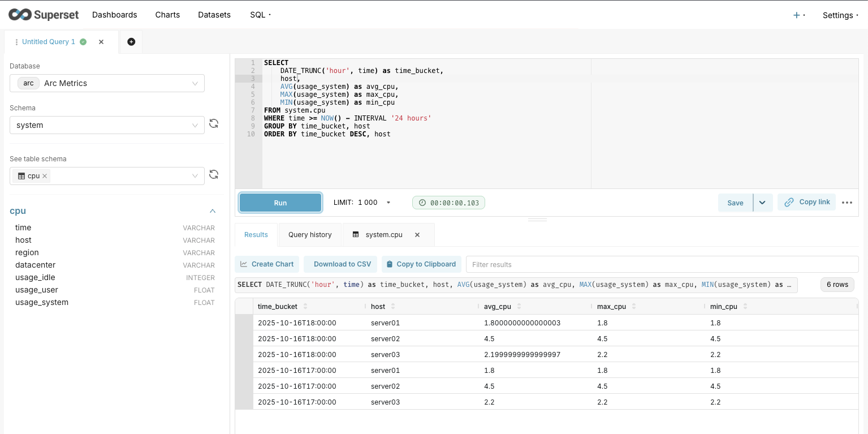The image size is (868, 434).
Task: Close the system.cpu results tab
Action: (417, 235)
